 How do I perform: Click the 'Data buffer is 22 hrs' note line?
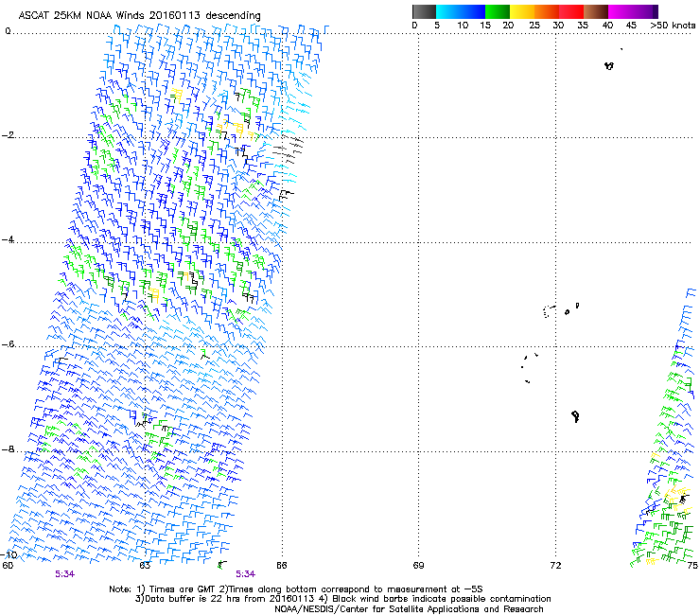tap(342, 599)
